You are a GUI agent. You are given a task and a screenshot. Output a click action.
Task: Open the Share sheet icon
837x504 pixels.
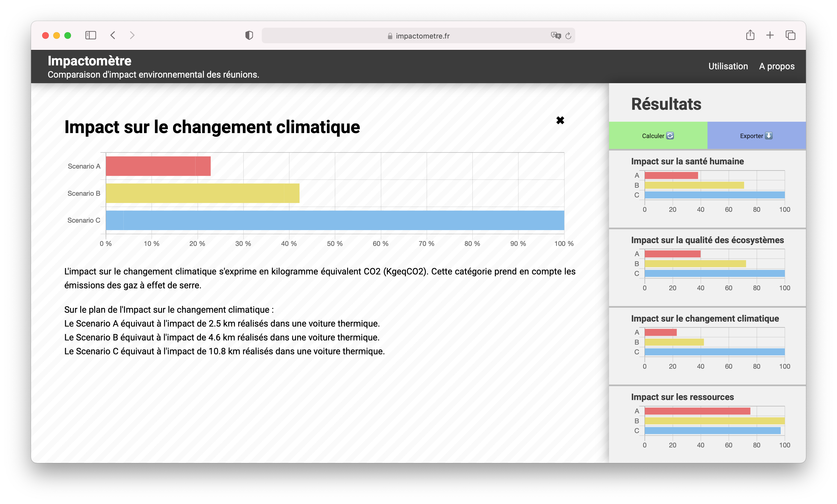pyautogui.click(x=750, y=35)
